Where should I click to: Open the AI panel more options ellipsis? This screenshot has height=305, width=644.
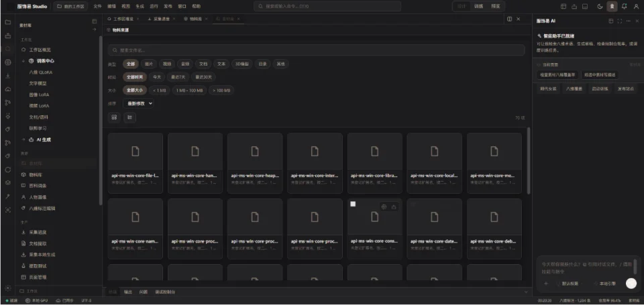point(629,21)
